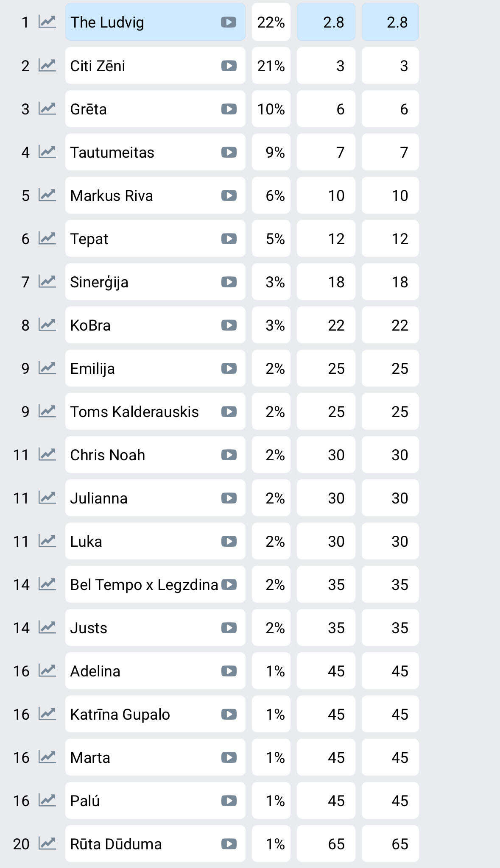Viewport: 500px width, 868px height.
Task: Click the last 45 odds for Katrīna Gupalo
Action: point(390,714)
